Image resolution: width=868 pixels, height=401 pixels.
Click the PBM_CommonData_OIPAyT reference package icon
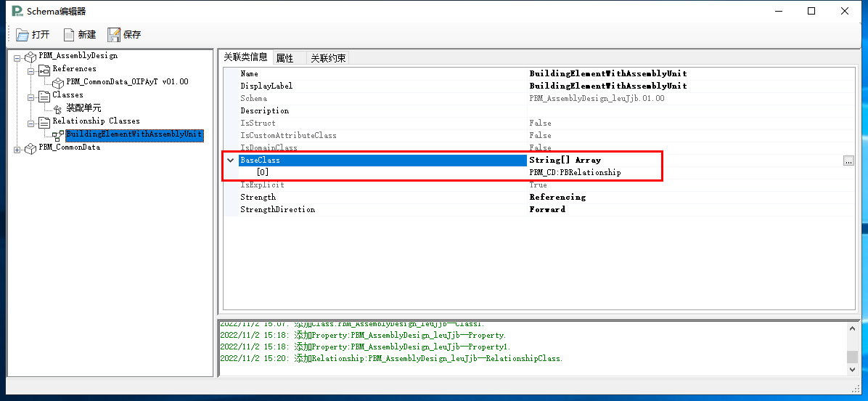(x=58, y=83)
